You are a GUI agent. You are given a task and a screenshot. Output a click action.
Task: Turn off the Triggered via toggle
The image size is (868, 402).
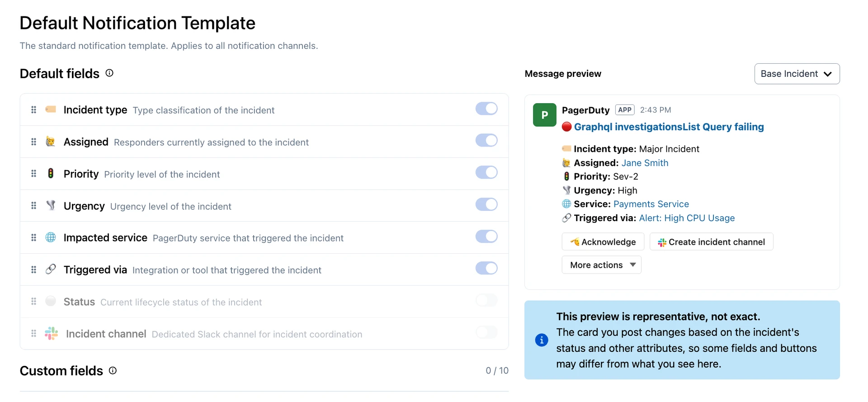486,268
